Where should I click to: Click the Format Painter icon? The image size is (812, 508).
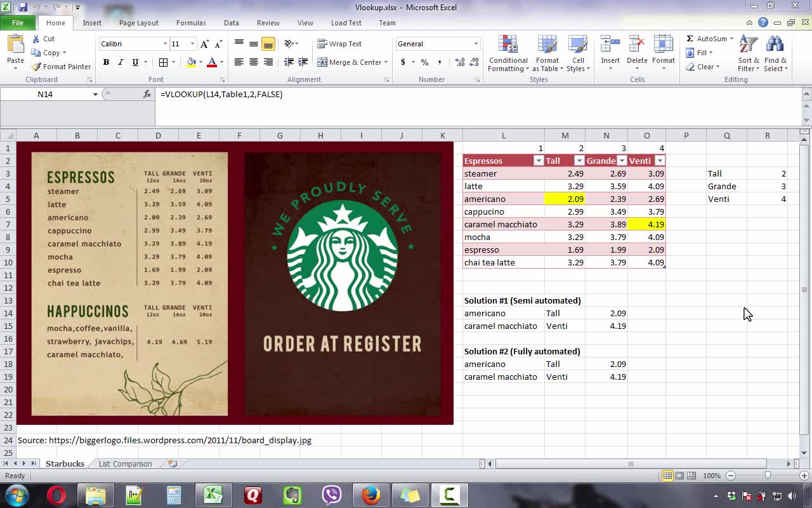point(37,67)
